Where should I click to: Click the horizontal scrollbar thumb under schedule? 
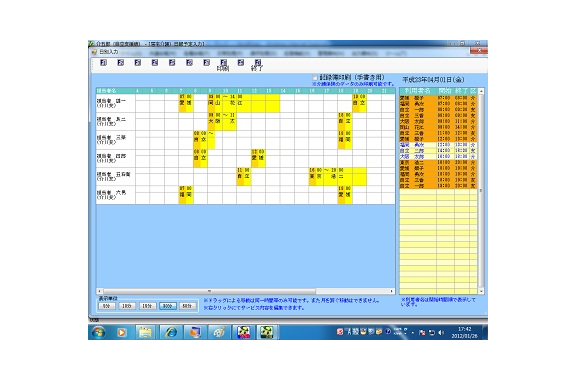(209, 291)
